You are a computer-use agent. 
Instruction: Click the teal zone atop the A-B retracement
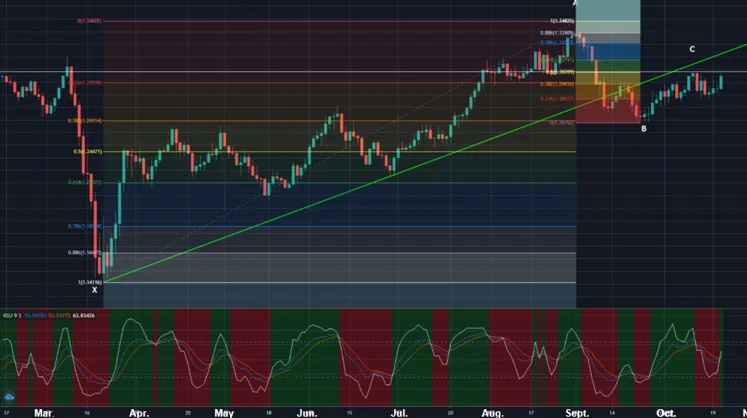(608, 10)
